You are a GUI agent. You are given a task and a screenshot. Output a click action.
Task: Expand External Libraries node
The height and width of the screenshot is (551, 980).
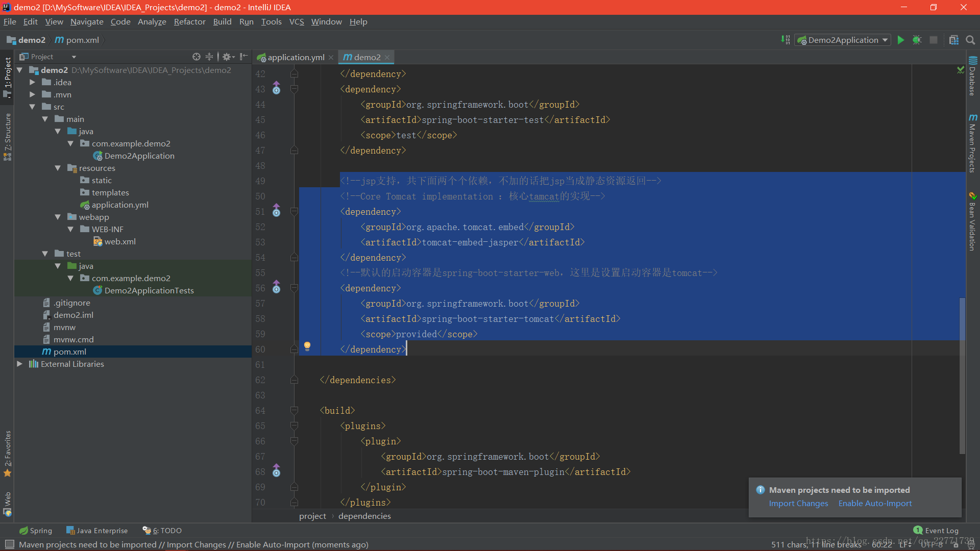[x=19, y=364]
